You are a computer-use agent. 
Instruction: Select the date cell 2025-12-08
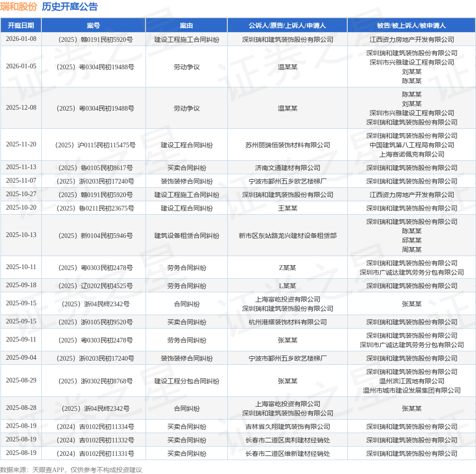[21, 108]
